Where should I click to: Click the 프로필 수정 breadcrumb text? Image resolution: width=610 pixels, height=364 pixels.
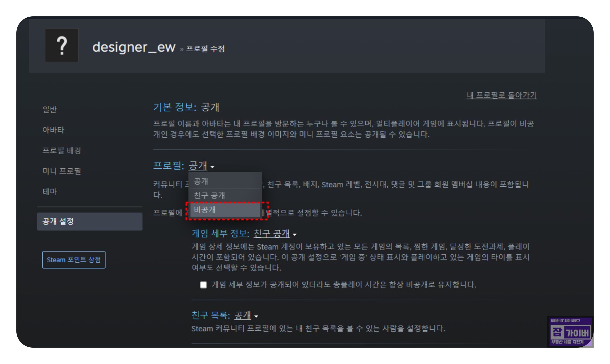[x=205, y=49]
